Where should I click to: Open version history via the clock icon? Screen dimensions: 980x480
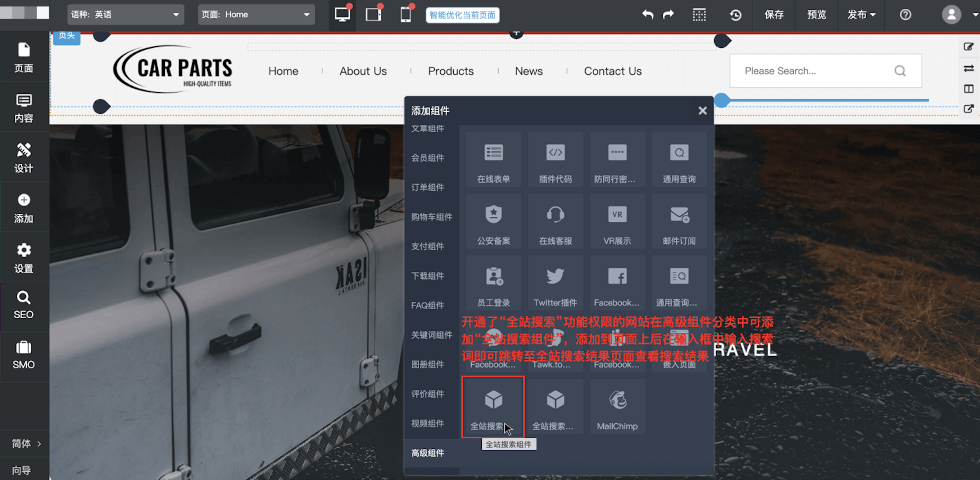tap(735, 15)
